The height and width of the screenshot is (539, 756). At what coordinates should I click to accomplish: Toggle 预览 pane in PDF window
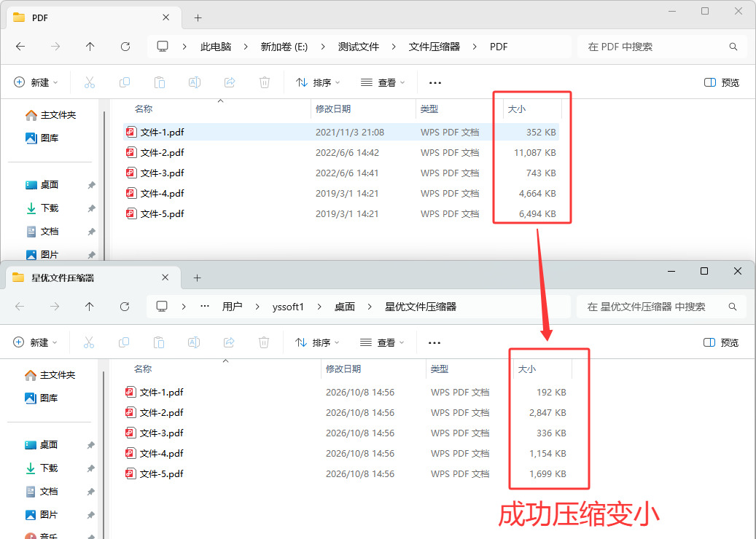click(722, 82)
